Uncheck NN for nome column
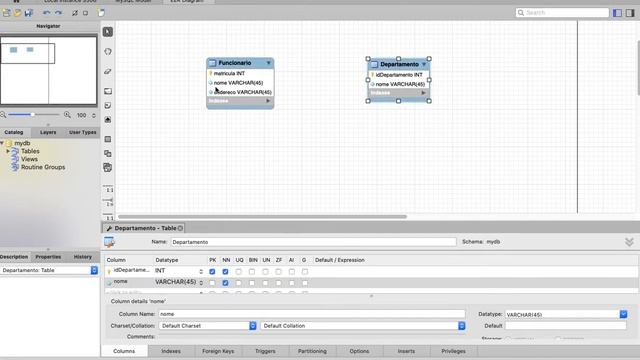640x360 pixels. pyautogui.click(x=225, y=282)
